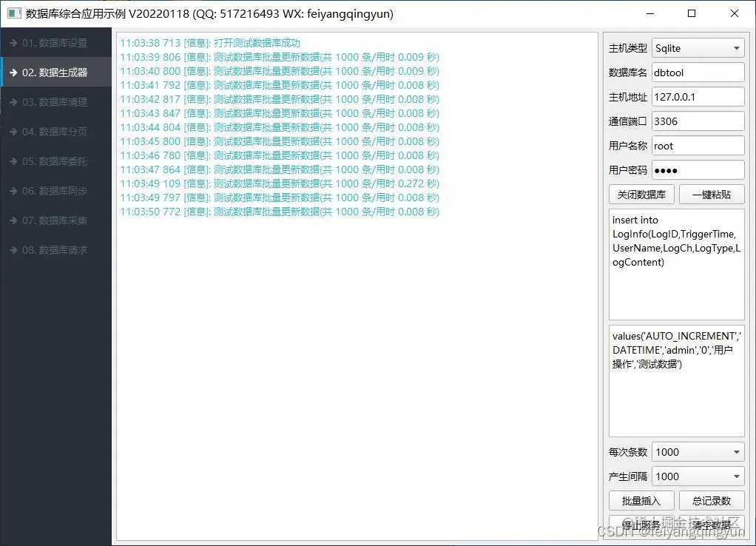Click the 关闭数据库 button
The image size is (756, 546).
(x=641, y=195)
